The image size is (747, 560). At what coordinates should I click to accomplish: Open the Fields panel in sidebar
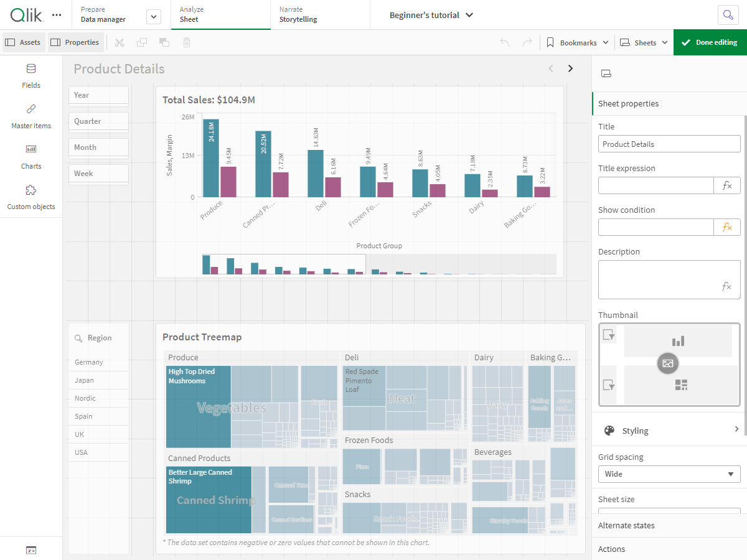click(31, 76)
